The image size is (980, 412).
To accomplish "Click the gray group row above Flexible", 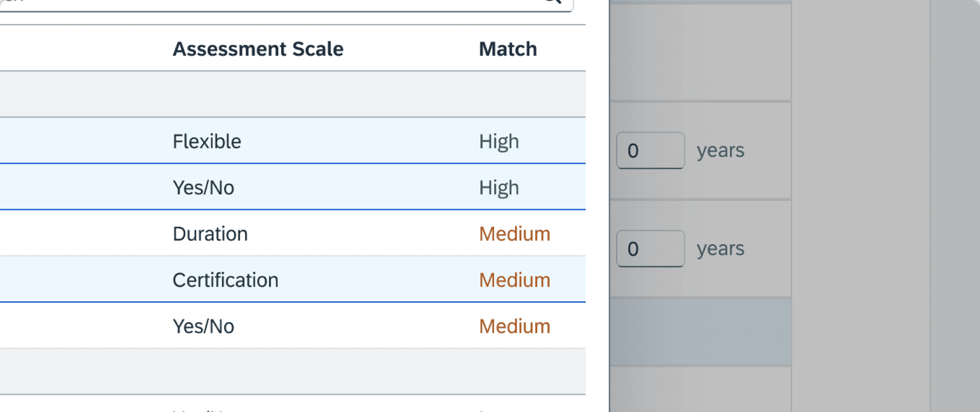I will tap(291, 94).
